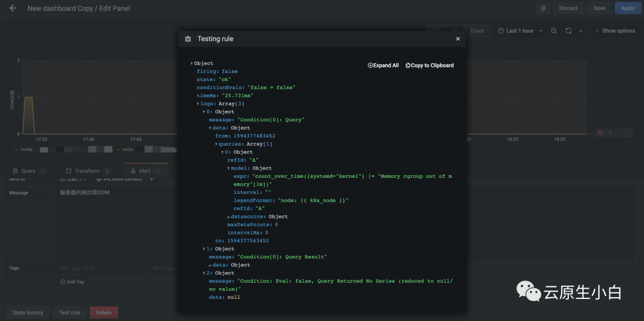Click the resize handle of Message box
The image size is (644, 321).
tap(634, 258)
